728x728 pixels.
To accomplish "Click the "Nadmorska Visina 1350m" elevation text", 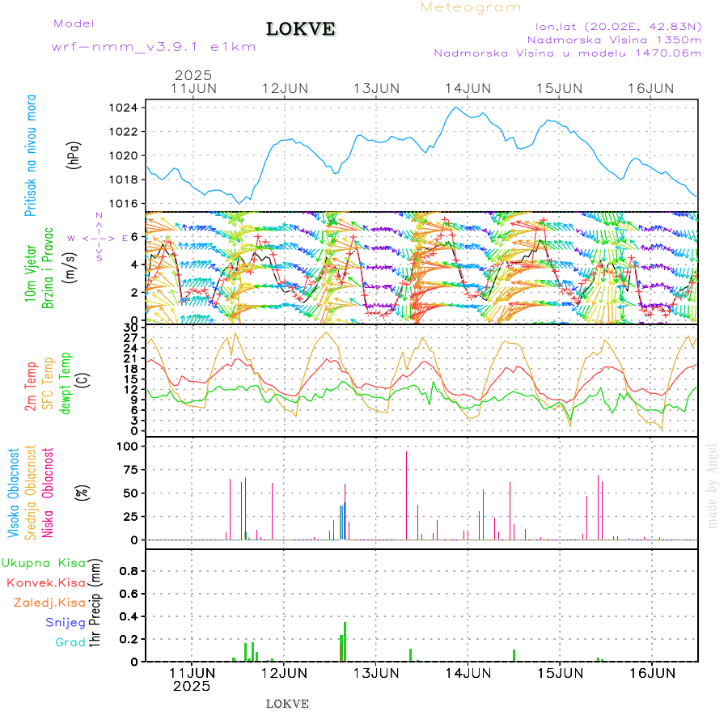I will coord(614,40).
